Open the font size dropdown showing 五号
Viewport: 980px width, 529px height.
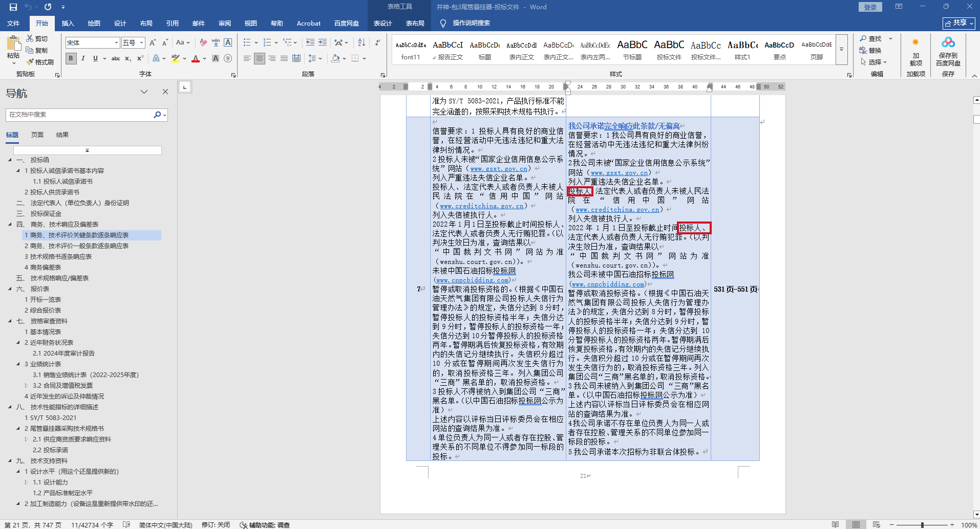tap(142, 43)
